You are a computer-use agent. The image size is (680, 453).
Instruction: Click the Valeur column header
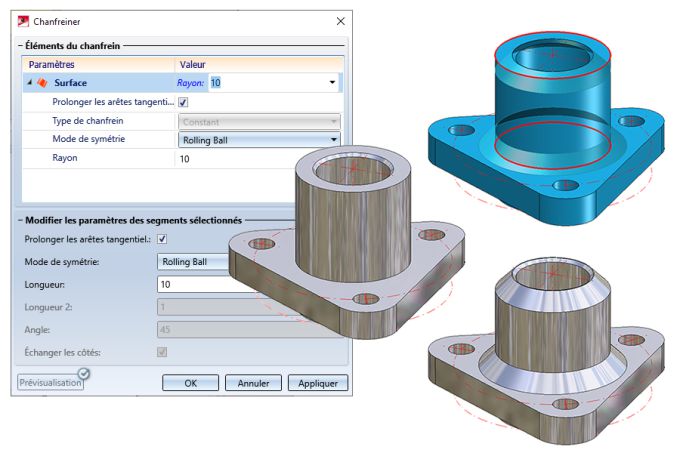click(x=258, y=64)
